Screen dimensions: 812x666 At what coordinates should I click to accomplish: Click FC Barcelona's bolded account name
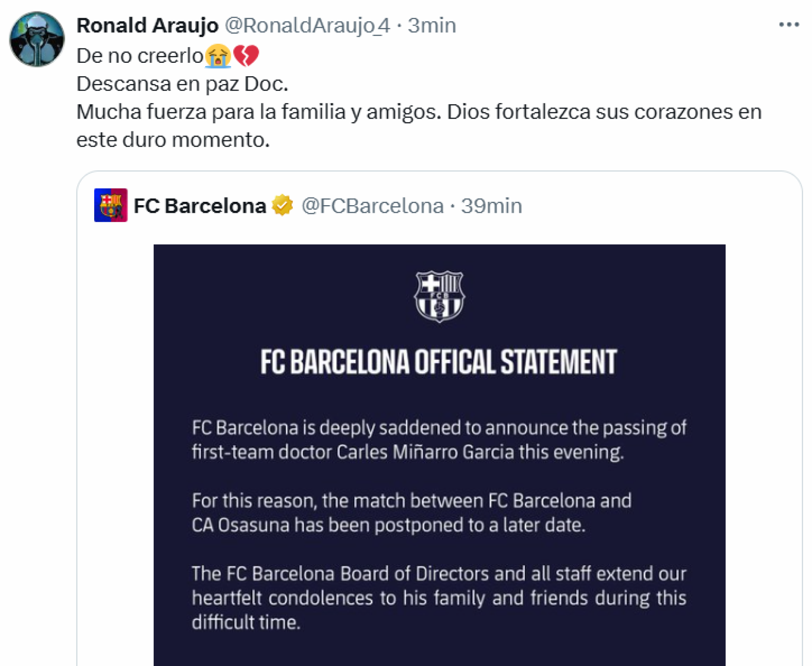[200, 206]
